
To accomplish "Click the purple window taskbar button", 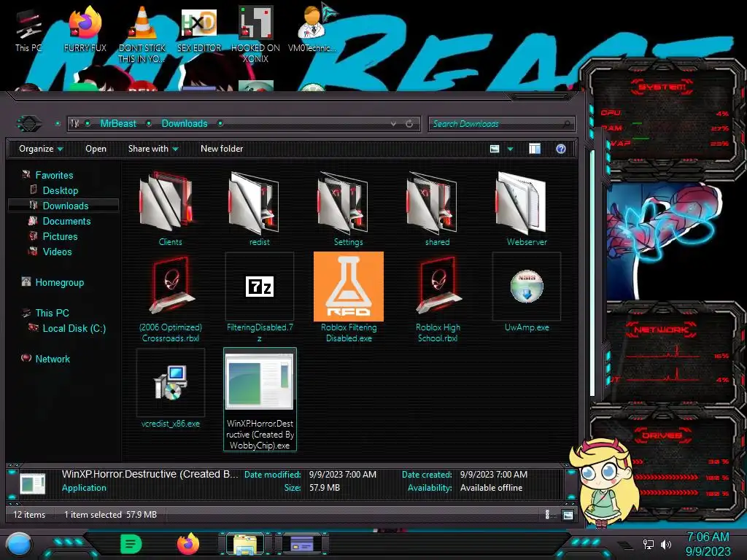I will pyautogui.click(x=302, y=544).
